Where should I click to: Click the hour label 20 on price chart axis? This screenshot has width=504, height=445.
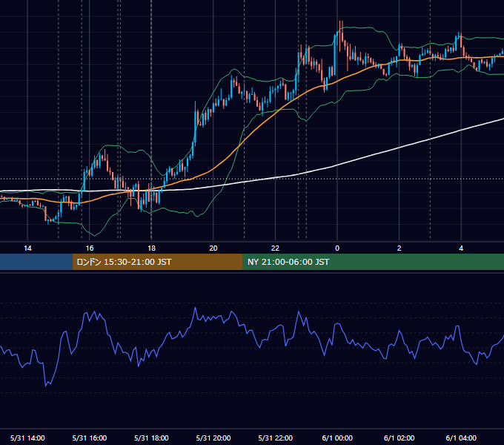pos(213,248)
